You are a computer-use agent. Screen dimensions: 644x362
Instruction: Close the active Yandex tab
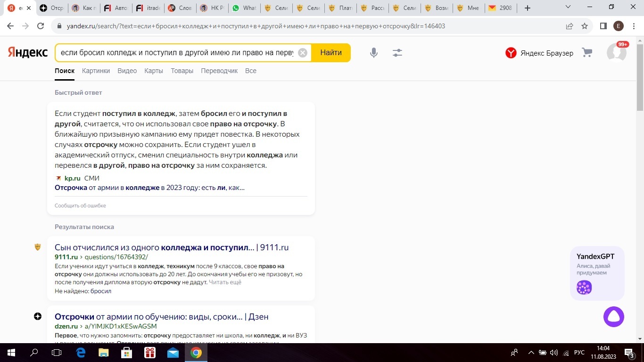pos(28,8)
